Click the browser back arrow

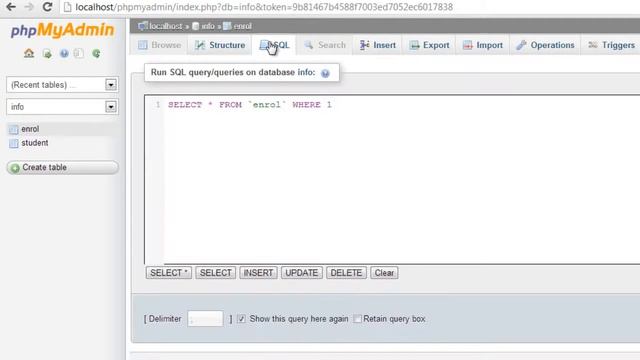[11, 7]
